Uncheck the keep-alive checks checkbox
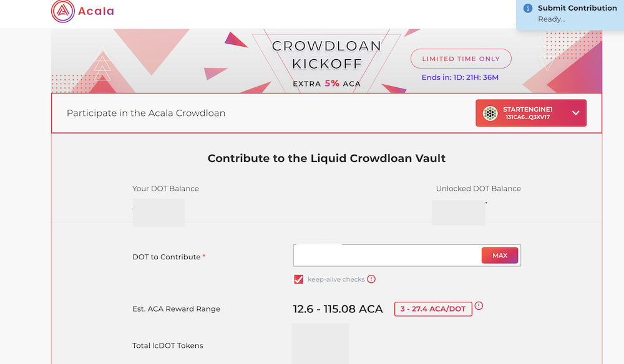624x364 pixels. (298, 279)
